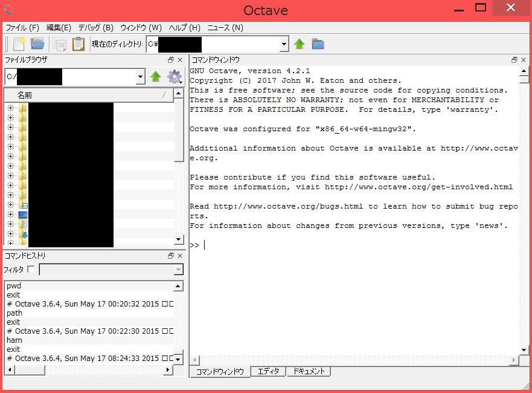
Task: Maximize the Octave window
Action: 481,8
